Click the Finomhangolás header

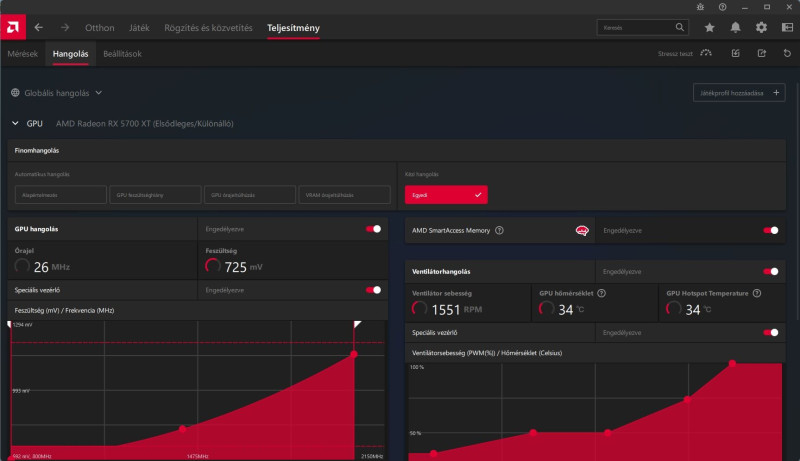pyautogui.click(x=37, y=150)
